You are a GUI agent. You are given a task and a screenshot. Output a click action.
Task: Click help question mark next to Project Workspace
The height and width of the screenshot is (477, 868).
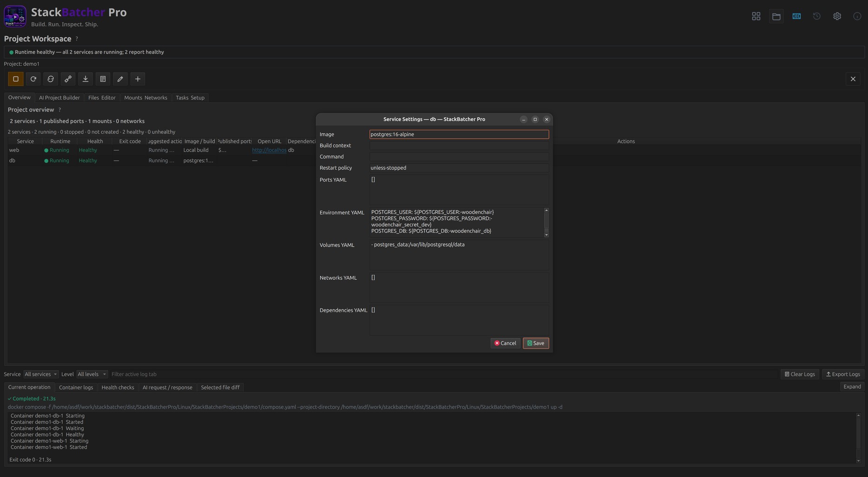click(77, 39)
